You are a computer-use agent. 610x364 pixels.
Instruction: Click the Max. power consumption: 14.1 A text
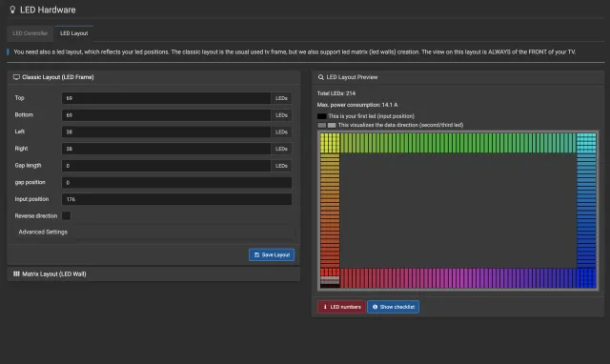[x=357, y=105]
